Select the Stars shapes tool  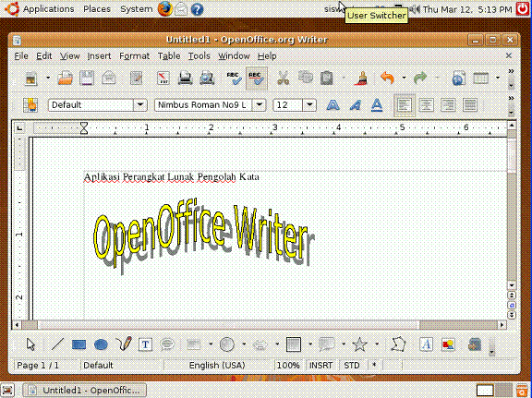point(359,344)
